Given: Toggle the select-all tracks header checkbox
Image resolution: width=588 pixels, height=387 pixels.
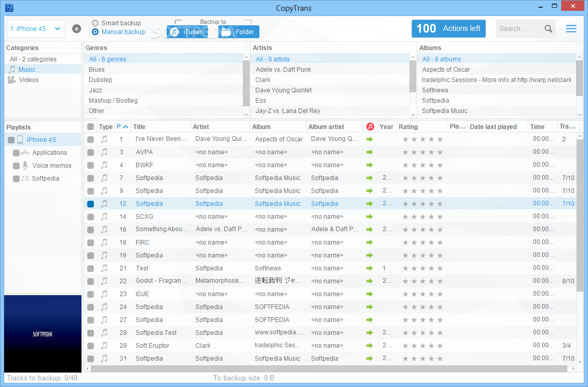Looking at the screenshot, I should pyautogui.click(x=90, y=127).
